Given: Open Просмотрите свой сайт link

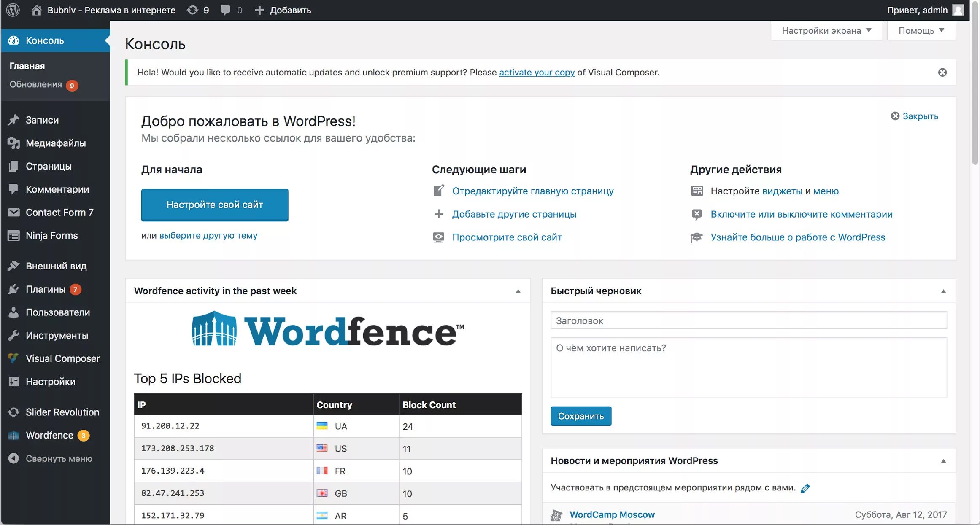Looking at the screenshot, I should (x=507, y=237).
